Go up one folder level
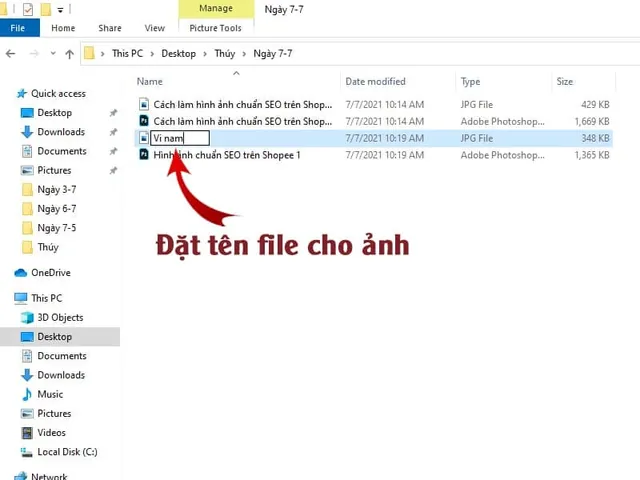This screenshot has height=480, width=640. point(70,54)
